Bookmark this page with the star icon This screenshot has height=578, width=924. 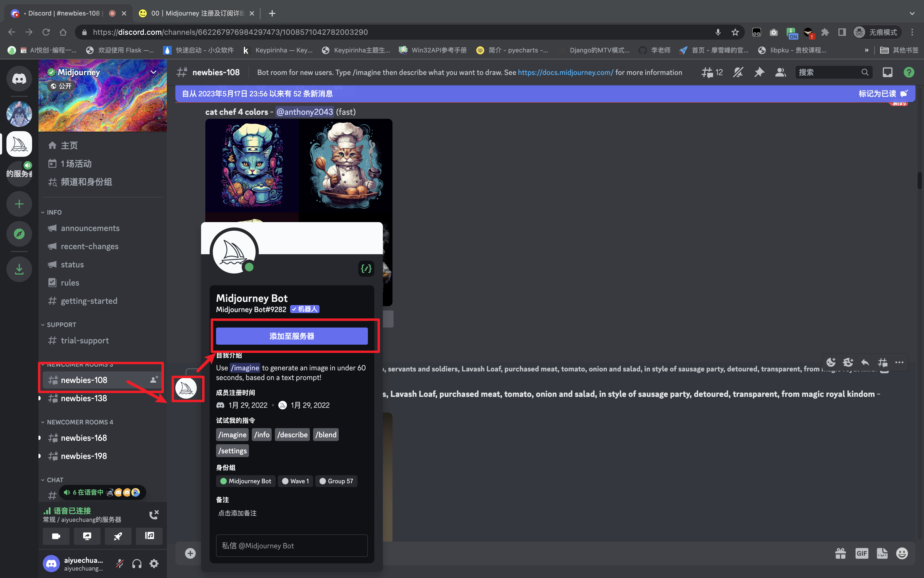pyautogui.click(x=735, y=32)
